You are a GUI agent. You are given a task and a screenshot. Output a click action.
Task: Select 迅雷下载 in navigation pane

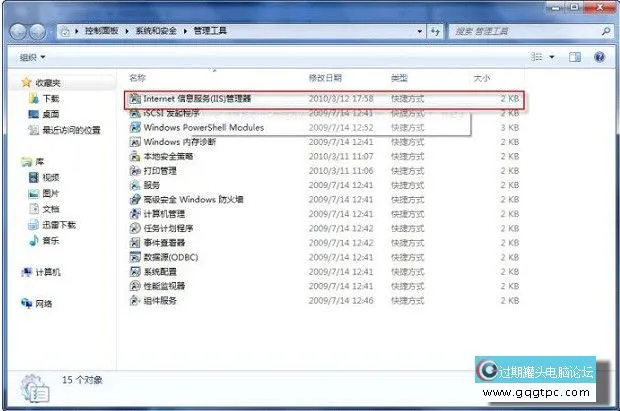[x=59, y=225]
